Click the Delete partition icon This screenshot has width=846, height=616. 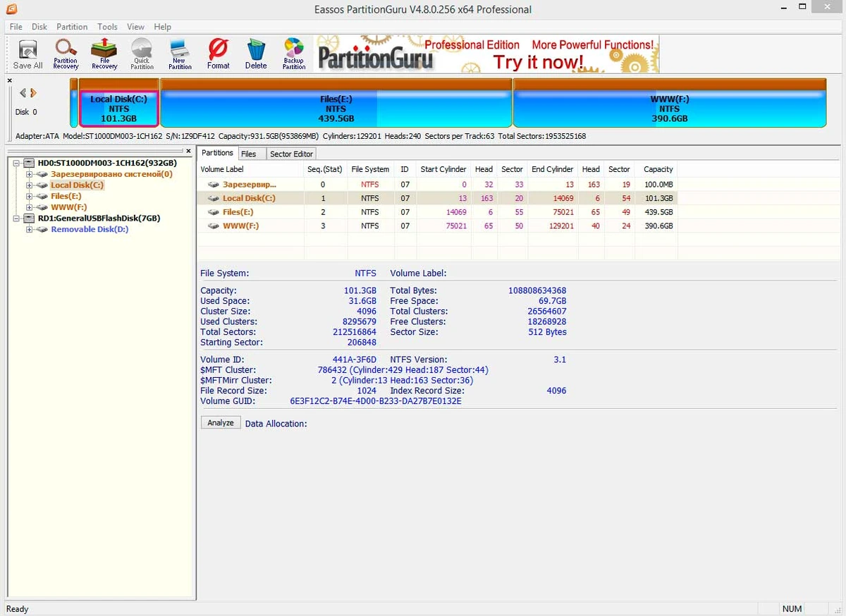256,54
